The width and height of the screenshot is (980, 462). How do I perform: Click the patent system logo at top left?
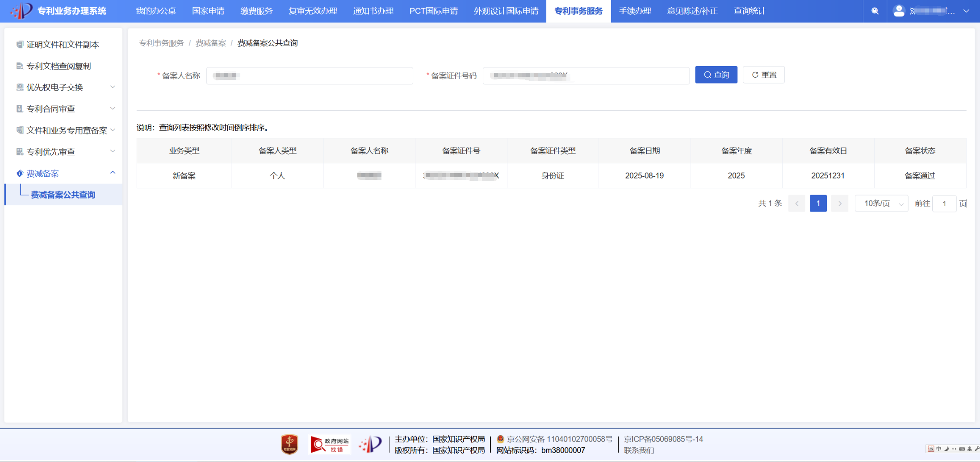click(x=21, y=11)
